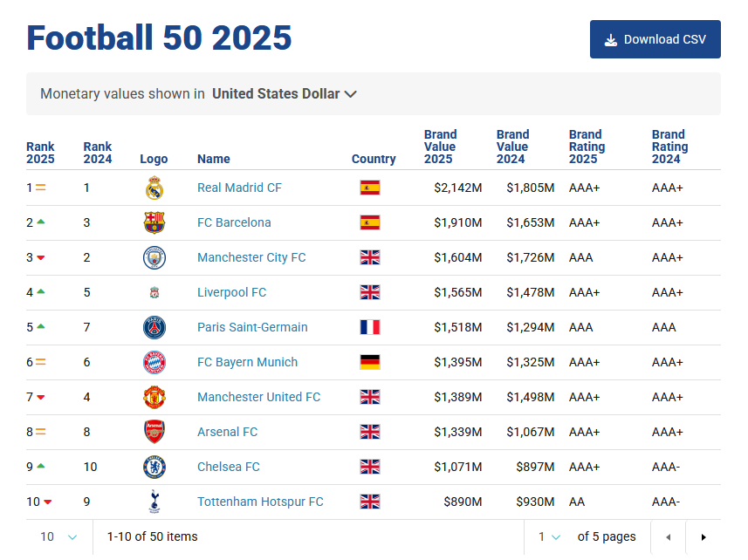Screen dimensions: 748x560
Task: Click the Tottenham Hotspur crest logo
Action: pos(154,502)
